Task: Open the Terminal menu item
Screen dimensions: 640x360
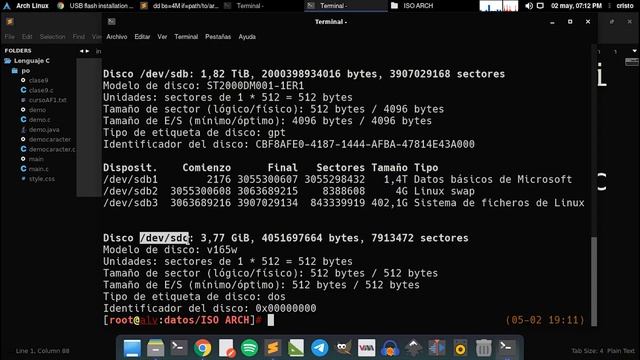Action: point(186,37)
